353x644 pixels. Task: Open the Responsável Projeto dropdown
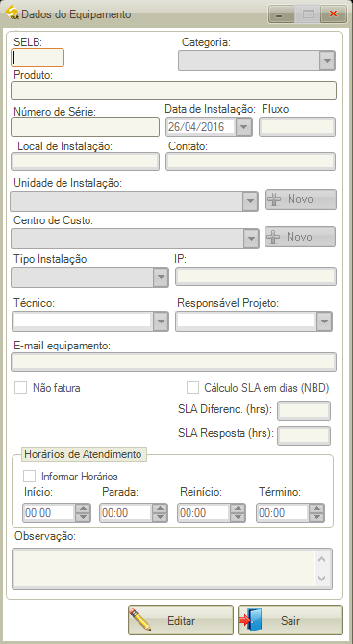pos(324,322)
